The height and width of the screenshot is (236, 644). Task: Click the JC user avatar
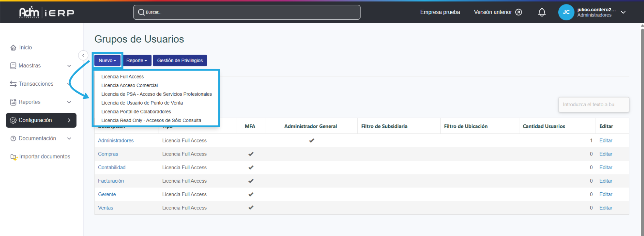[x=566, y=12]
